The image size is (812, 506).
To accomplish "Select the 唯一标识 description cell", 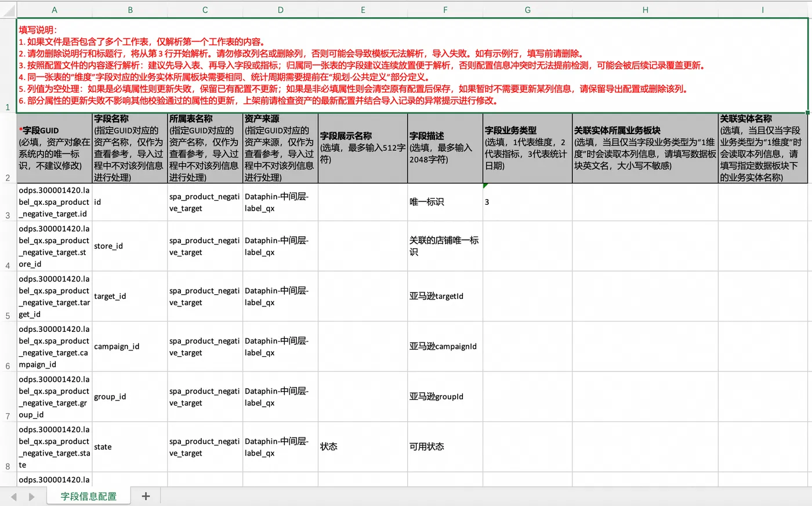I will tap(445, 202).
